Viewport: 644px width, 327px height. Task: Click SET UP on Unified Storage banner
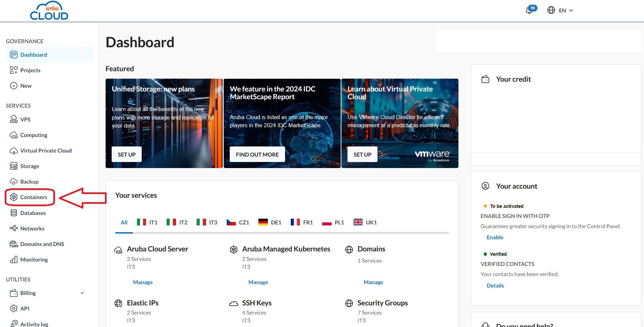[x=127, y=154]
